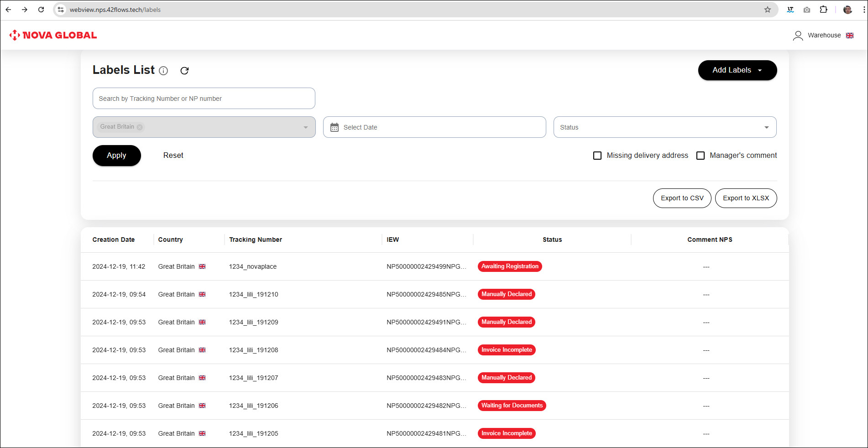Click the Manually Declared badge for 1234_lili_191207
The image size is (868, 448).
[x=507, y=378]
